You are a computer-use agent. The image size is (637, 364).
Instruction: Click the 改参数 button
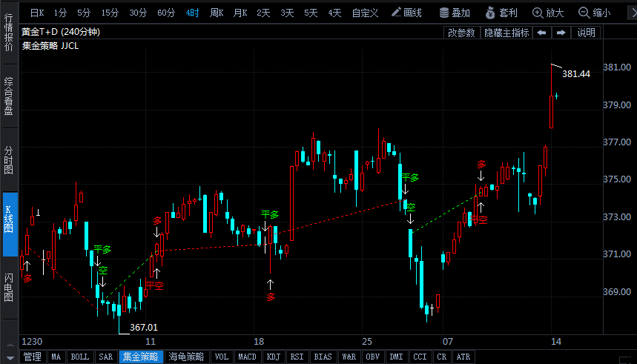tap(461, 33)
